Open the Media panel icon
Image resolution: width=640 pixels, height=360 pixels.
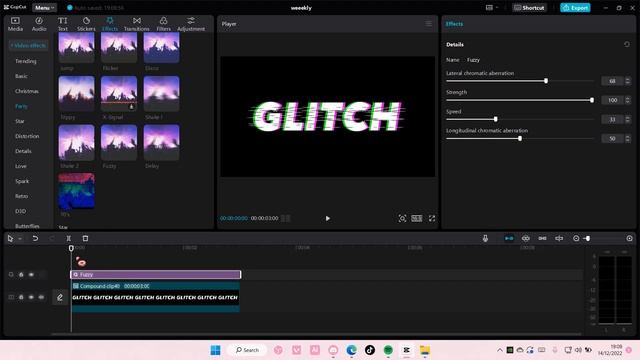click(x=15, y=24)
